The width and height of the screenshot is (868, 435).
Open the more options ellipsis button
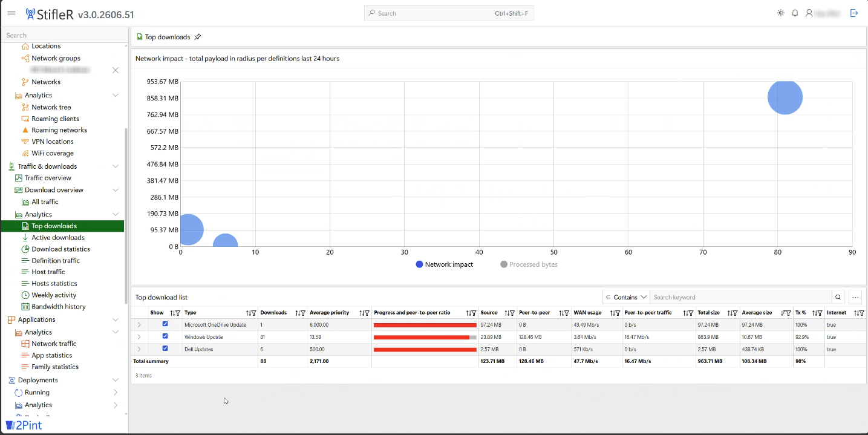(x=855, y=297)
